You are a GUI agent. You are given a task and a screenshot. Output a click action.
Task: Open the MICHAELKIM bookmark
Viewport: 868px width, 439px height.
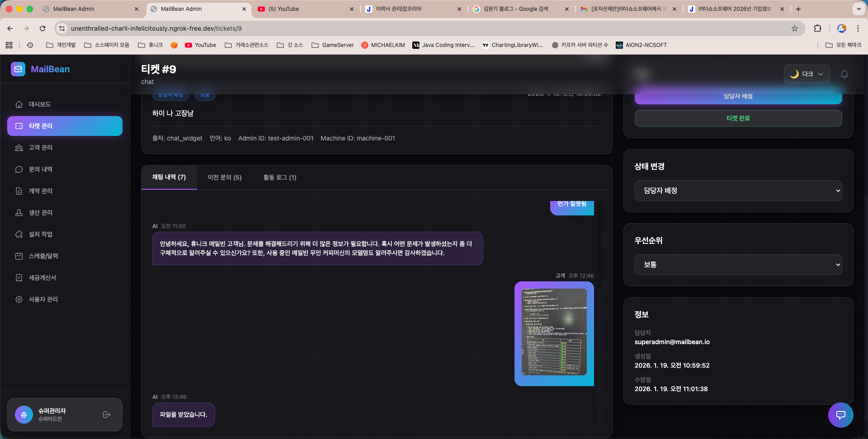[x=383, y=45]
